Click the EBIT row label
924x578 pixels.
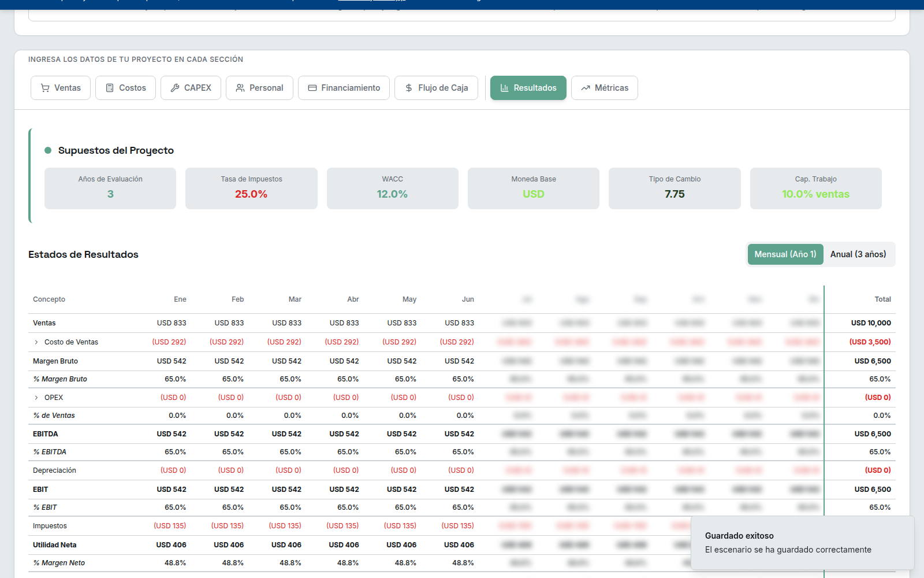point(40,490)
